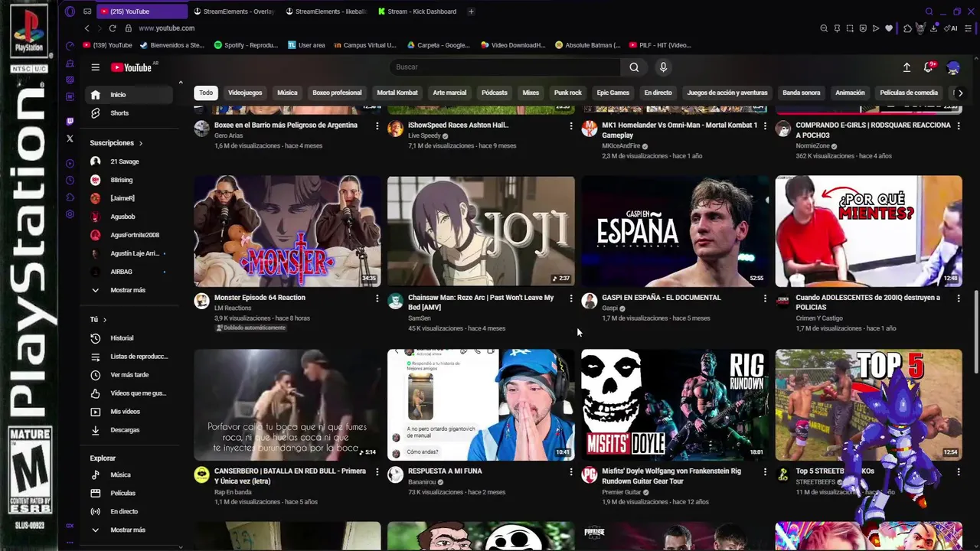The width and height of the screenshot is (980, 551).
Task: Play the JOJI Chainsaw Man AMV thumbnail
Action: (481, 231)
